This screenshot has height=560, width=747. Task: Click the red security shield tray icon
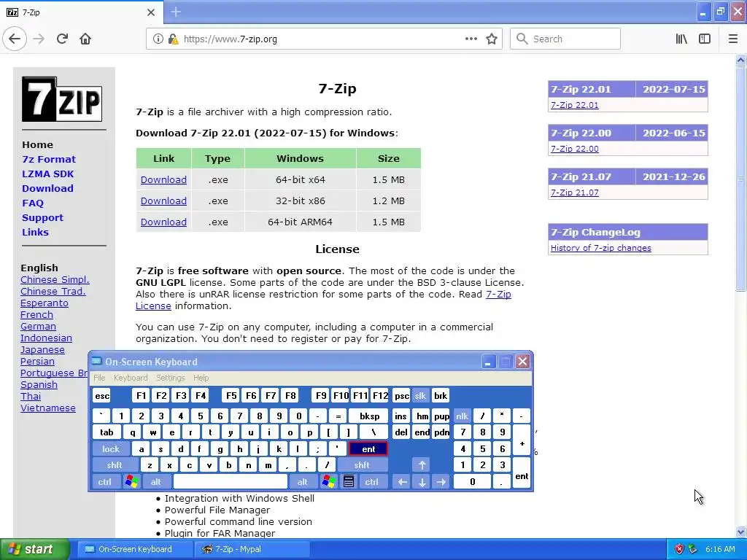679,549
